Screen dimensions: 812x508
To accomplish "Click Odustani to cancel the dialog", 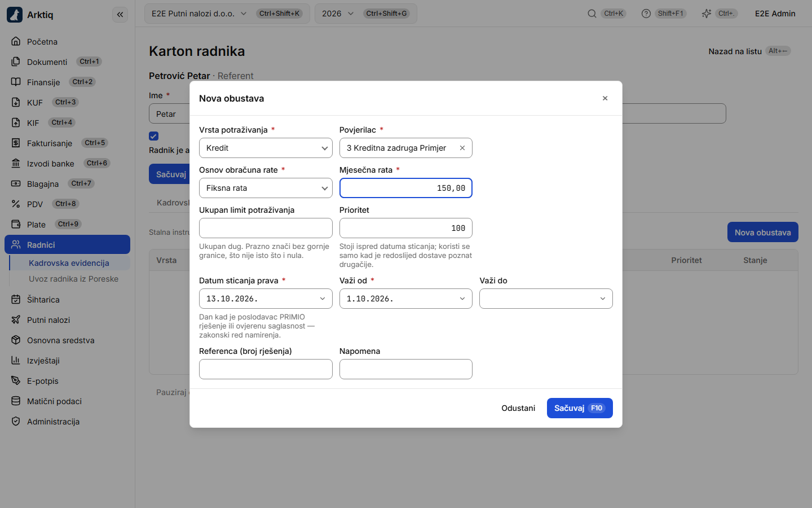I will [518, 408].
